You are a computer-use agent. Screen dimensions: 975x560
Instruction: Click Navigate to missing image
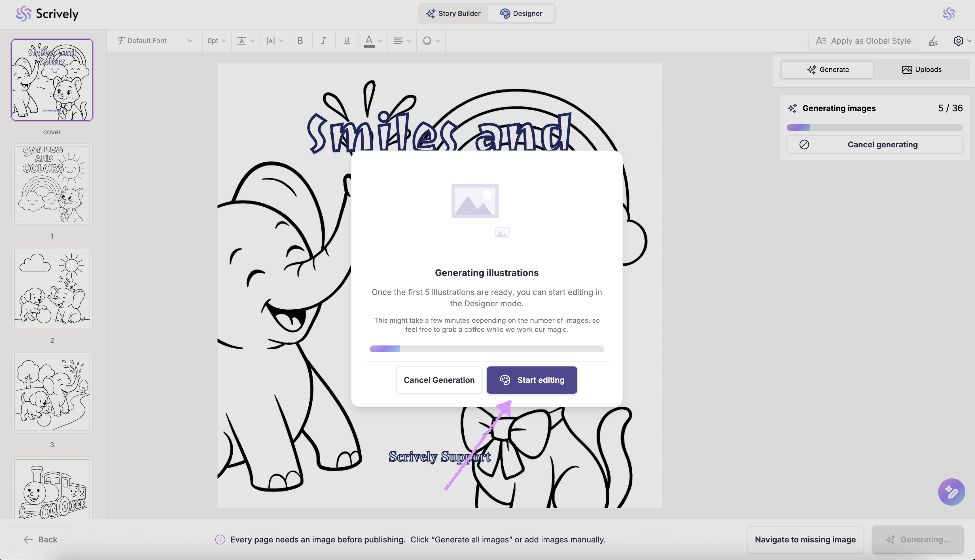click(x=805, y=540)
